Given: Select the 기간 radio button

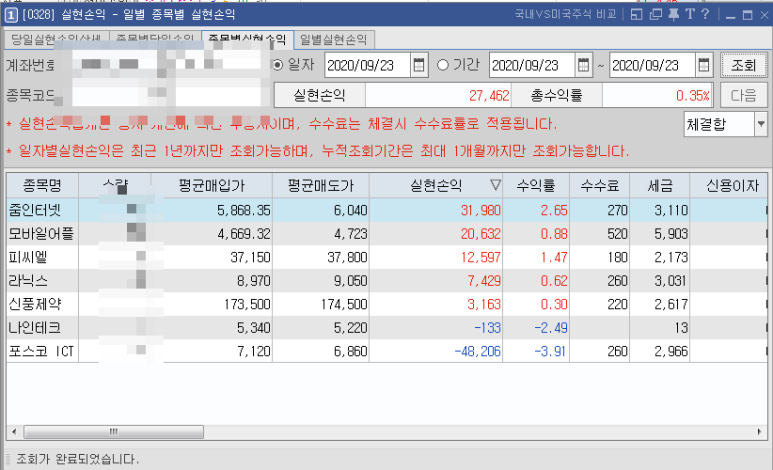Looking at the screenshot, I should (x=443, y=65).
